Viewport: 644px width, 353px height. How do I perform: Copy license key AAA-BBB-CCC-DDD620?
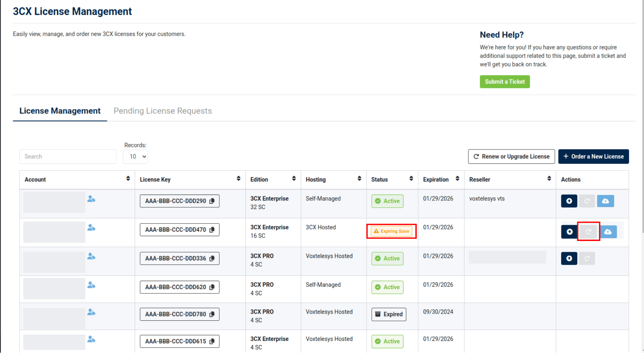[212, 287]
